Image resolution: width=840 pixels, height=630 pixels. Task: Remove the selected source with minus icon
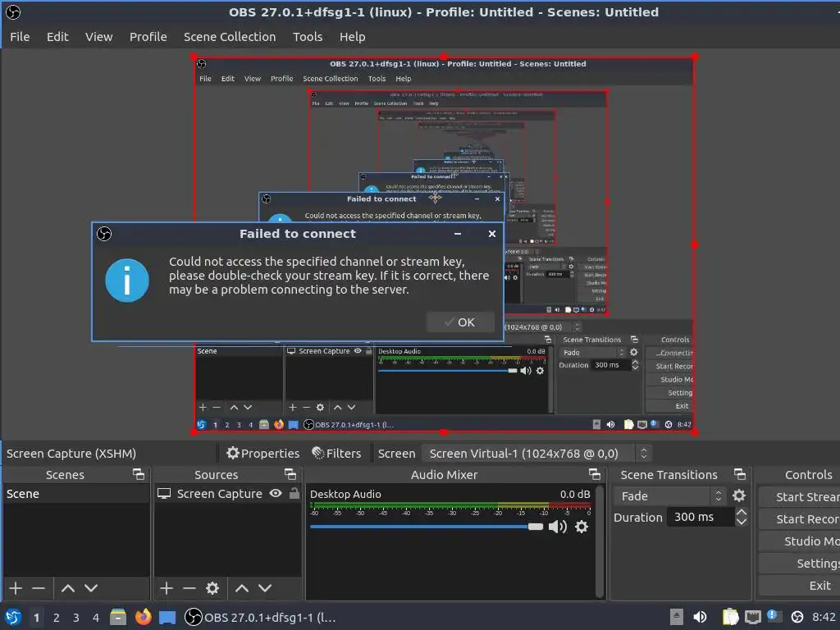click(189, 588)
